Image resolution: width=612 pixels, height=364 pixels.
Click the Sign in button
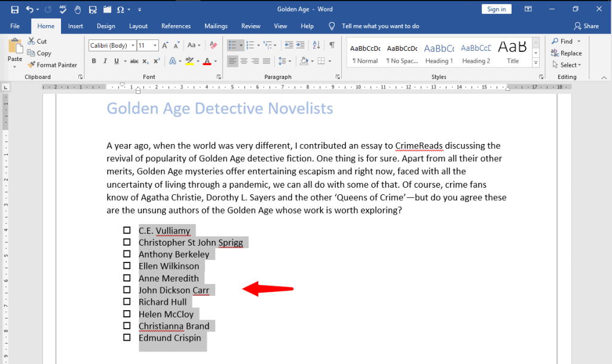click(x=497, y=10)
